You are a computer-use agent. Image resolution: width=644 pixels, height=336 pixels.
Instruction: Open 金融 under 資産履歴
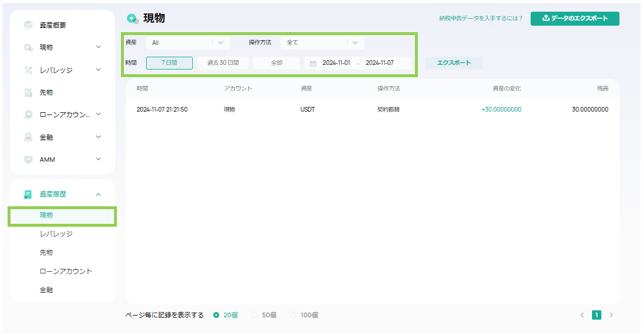coord(46,290)
